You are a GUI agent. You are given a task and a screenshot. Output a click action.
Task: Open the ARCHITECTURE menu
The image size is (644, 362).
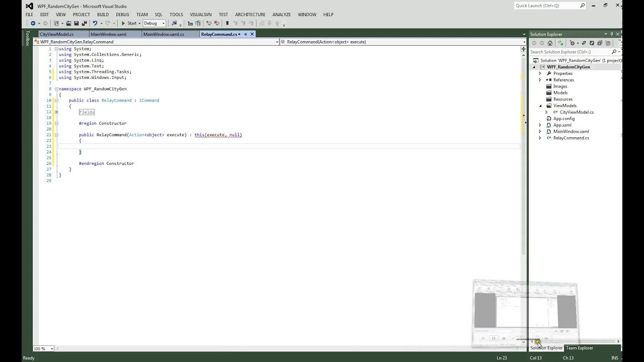pos(250,15)
